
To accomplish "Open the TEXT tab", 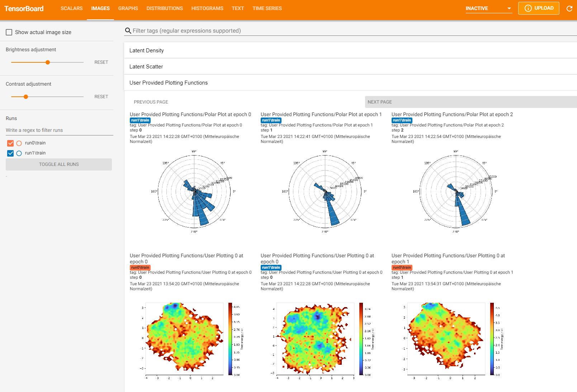I will pos(238,8).
